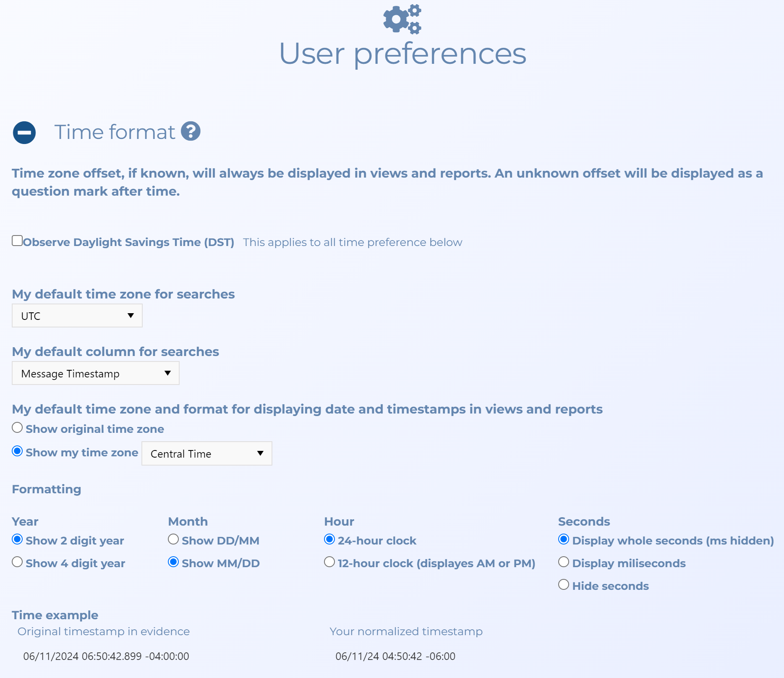Image resolution: width=784 pixels, height=678 pixels.
Task: Choose Hide seconds option
Action: [x=564, y=585]
